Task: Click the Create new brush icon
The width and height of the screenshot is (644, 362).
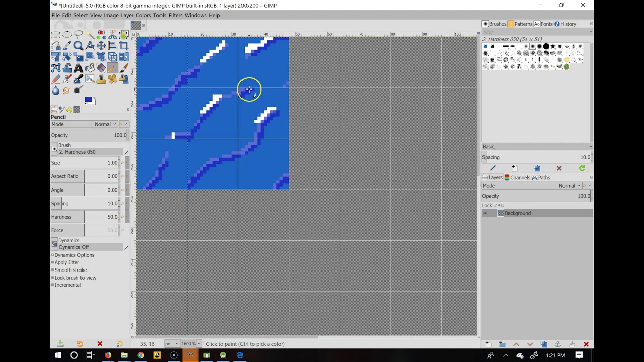Action: coord(515,168)
